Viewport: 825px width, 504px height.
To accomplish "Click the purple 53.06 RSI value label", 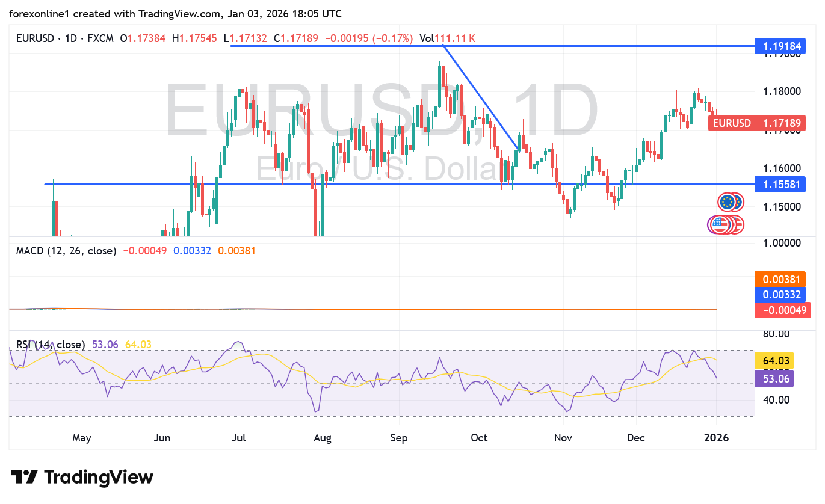I will tap(774, 378).
